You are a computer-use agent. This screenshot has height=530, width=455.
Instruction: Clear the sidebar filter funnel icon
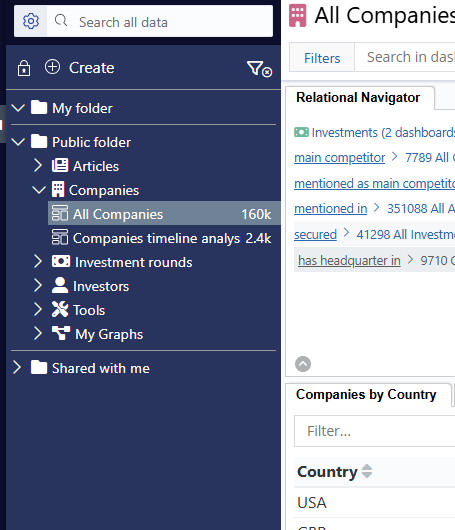tap(259, 69)
